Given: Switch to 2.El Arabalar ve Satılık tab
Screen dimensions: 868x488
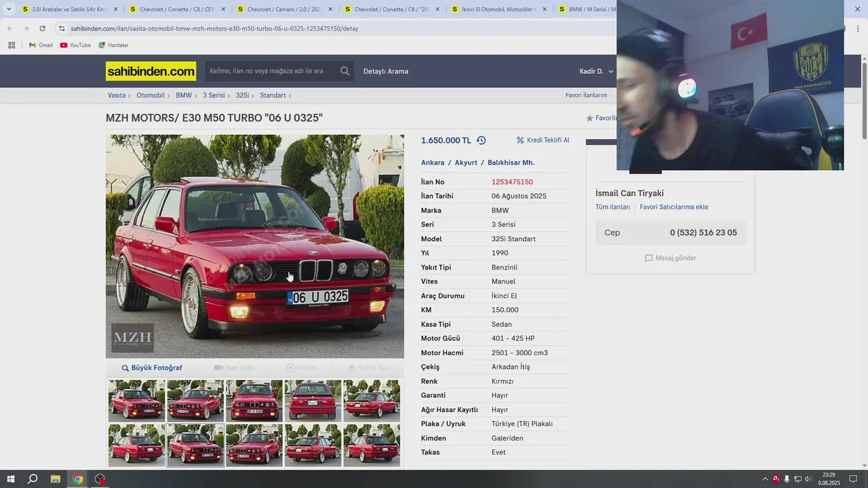Looking at the screenshot, I should tap(68, 9).
